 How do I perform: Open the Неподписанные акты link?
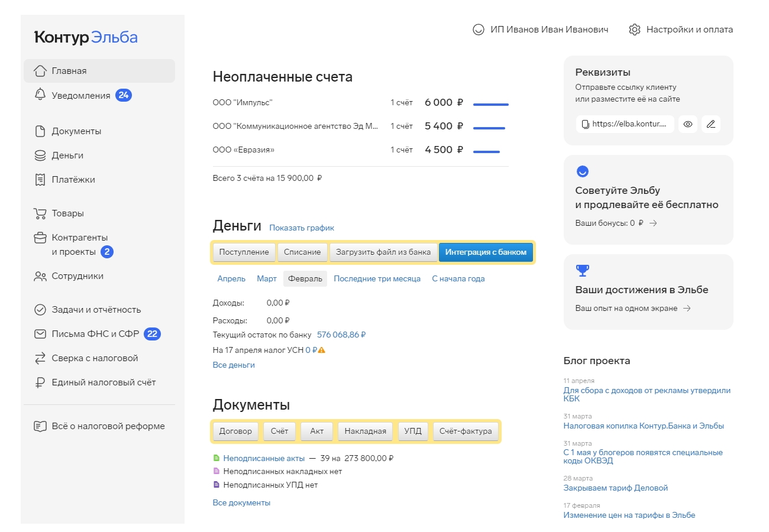[x=264, y=458]
